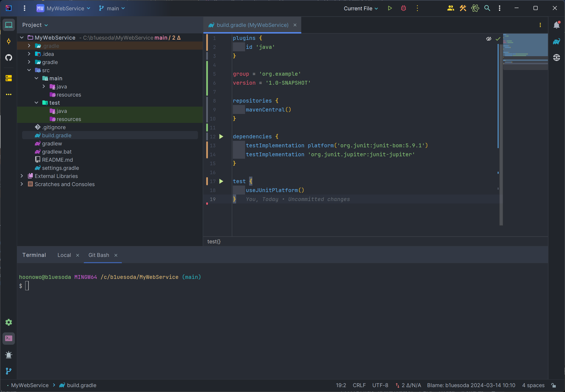Open Search Everywhere magnifier
The height and width of the screenshot is (392, 565).
(x=487, y=8)
